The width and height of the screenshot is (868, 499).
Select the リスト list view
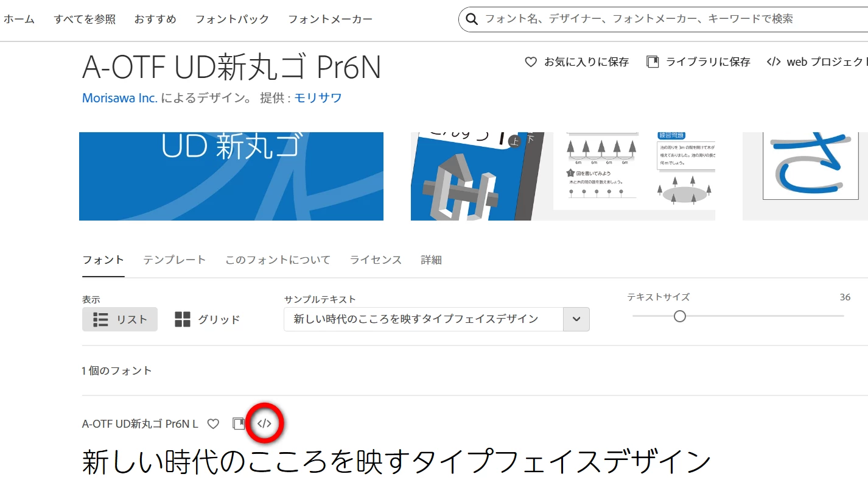click(120, 319)
